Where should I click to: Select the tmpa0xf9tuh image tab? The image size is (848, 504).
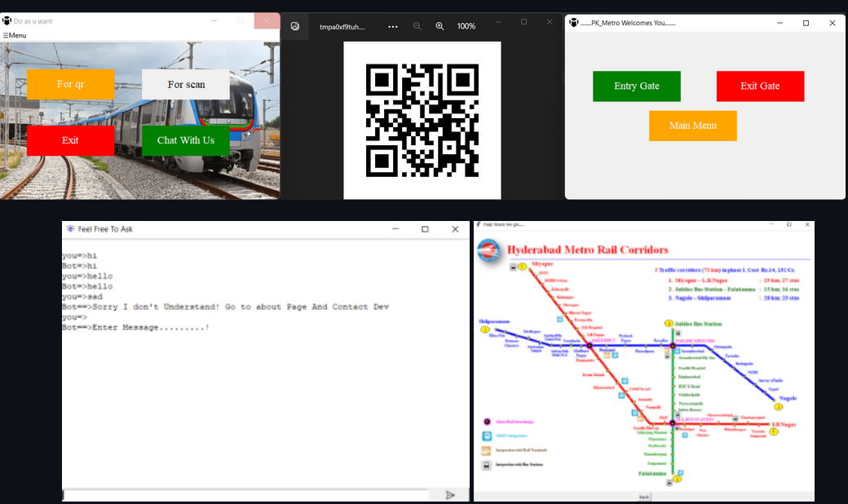(x=342, y=25)
